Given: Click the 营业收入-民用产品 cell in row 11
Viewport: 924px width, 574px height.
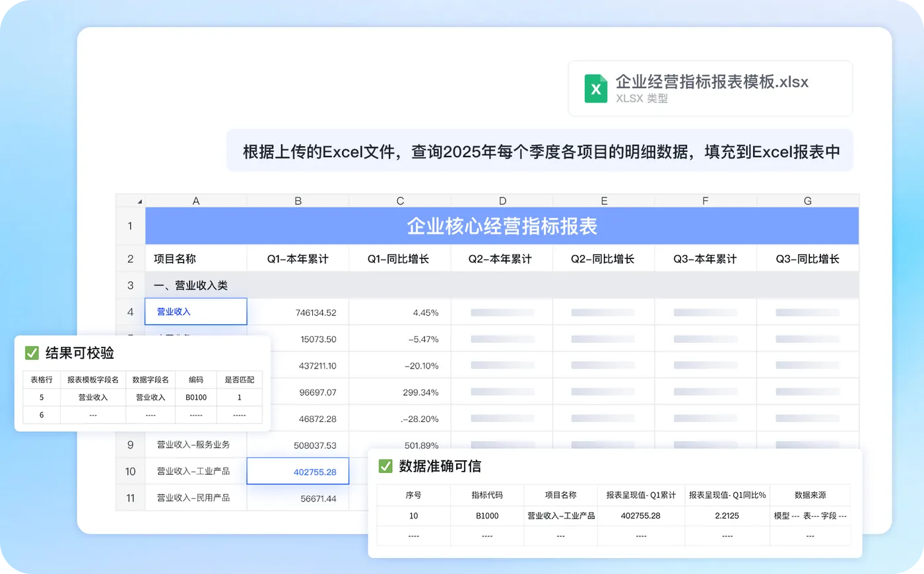Looking at the screenshot, I should [196, 498].
